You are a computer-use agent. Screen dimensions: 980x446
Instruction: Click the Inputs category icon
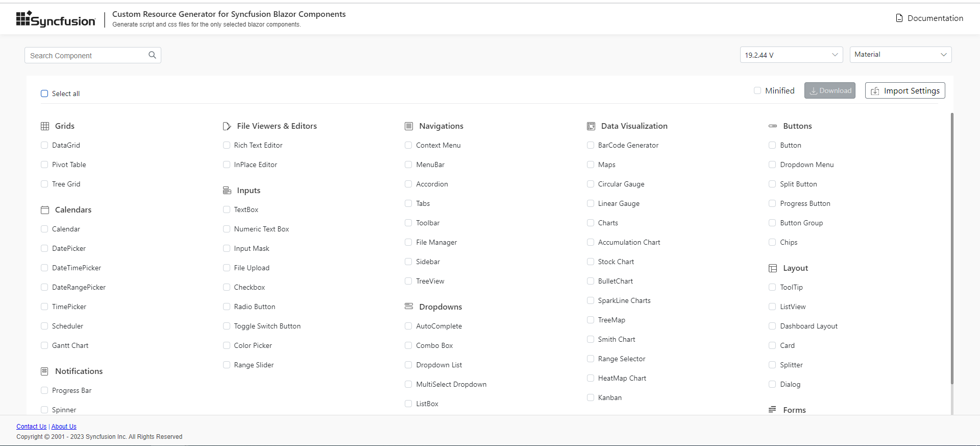tap(227, 191)
